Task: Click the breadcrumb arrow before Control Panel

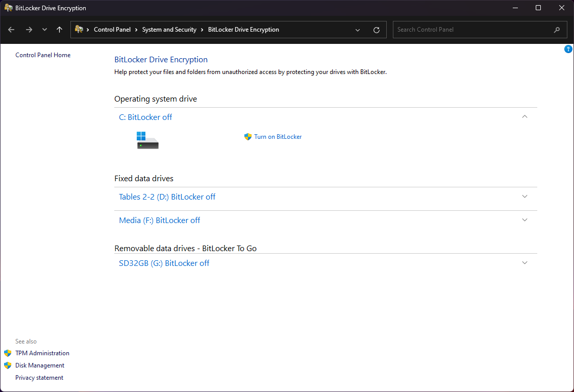Action: (x=88, y=30)
